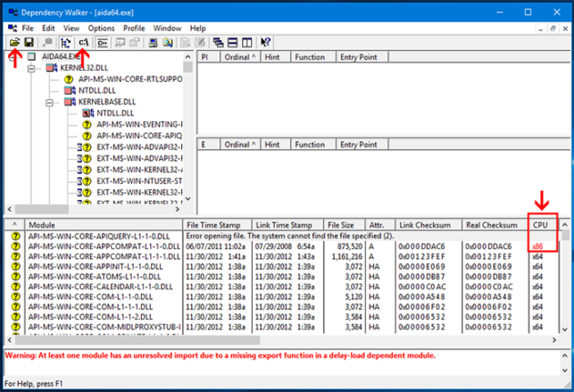Toggle Full Paths (c:\) toolbar button
This screenshot has height=392, width=574.
[x=83, y=43]
